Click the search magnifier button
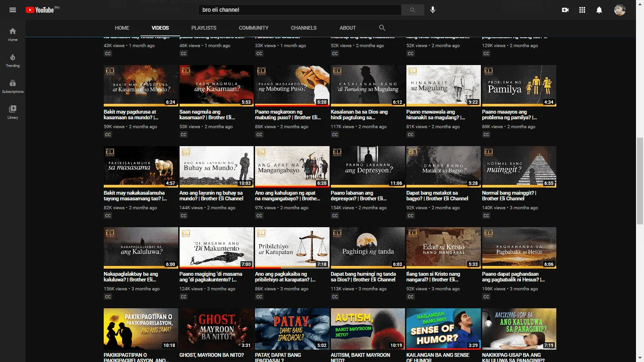This screenshot has width=644, height=362. point(413,10)
